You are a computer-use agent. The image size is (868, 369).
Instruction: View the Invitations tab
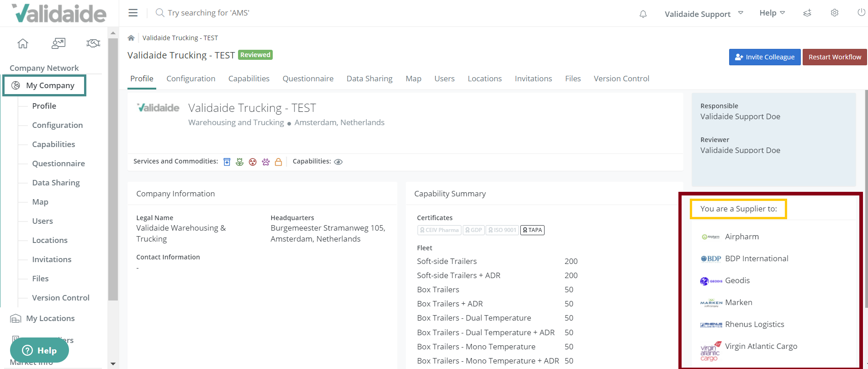tap(534, 79)
